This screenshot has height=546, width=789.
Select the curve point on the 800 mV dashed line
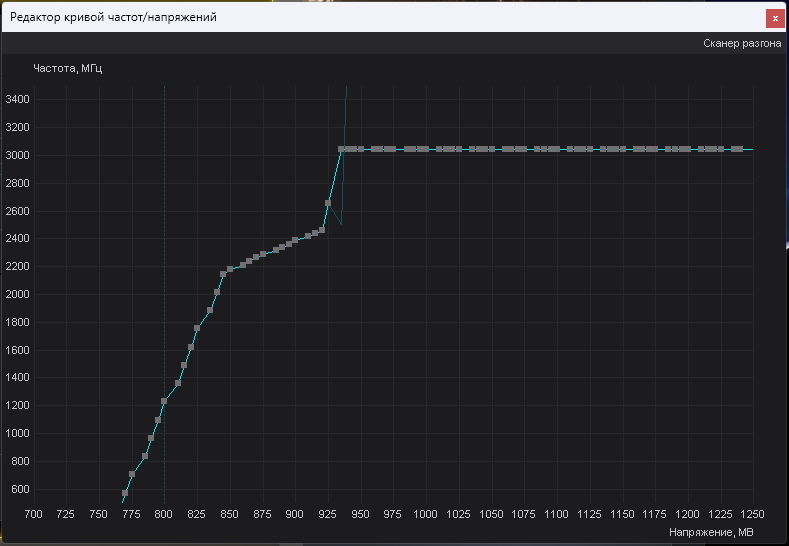click(164, 401)
